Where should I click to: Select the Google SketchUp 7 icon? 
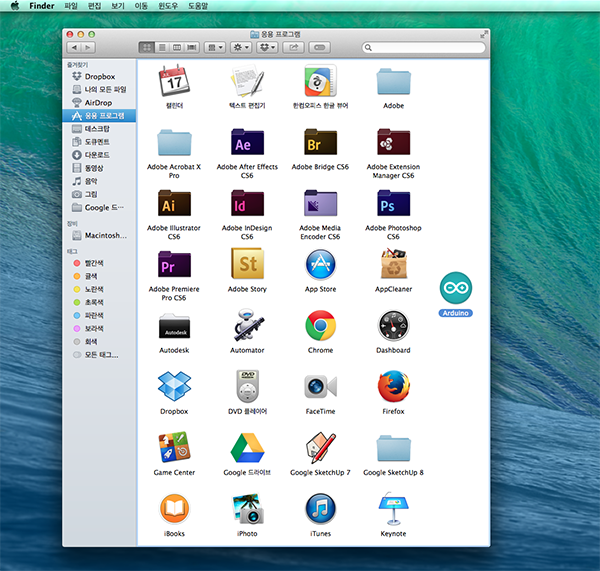(320, 447)
